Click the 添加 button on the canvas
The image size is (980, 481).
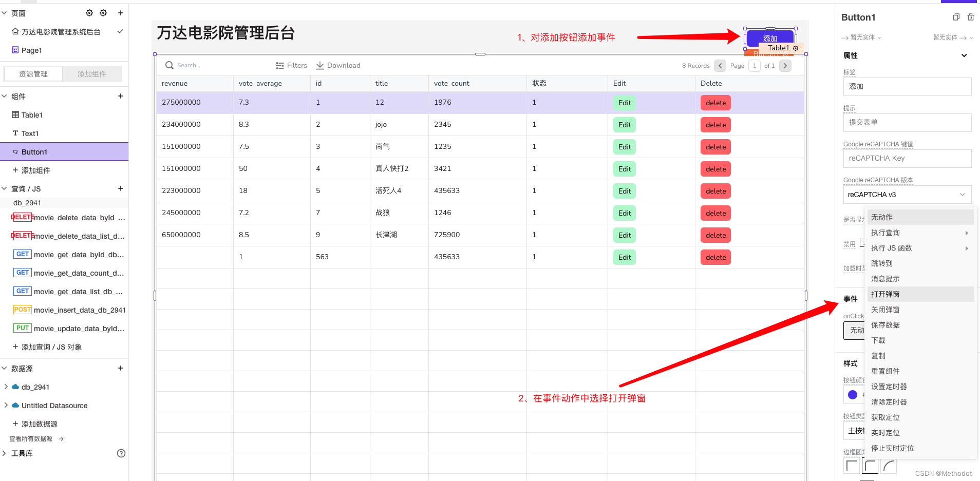click(x=770, y=37)
